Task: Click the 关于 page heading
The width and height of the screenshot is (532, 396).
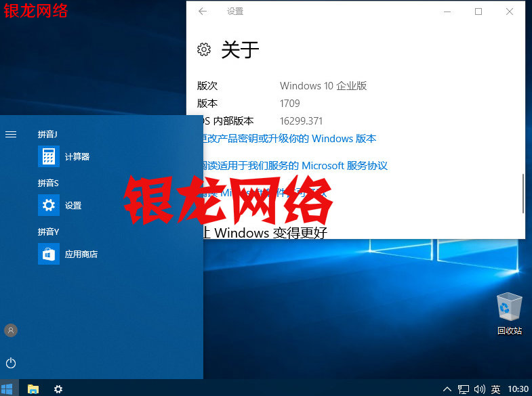Action: [x=240, y=50]
